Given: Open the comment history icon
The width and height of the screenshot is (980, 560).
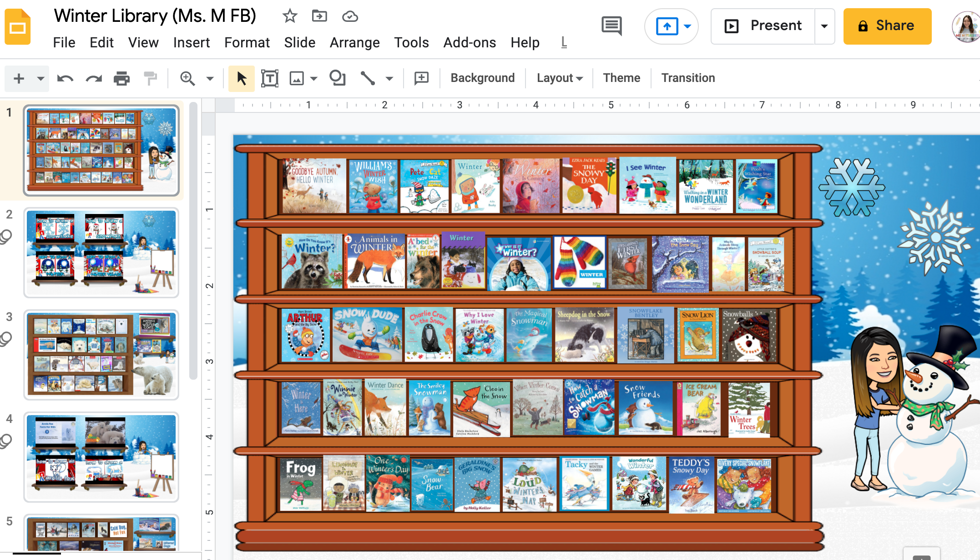Looking at the screenshot, I should click(x=611, y=26).
